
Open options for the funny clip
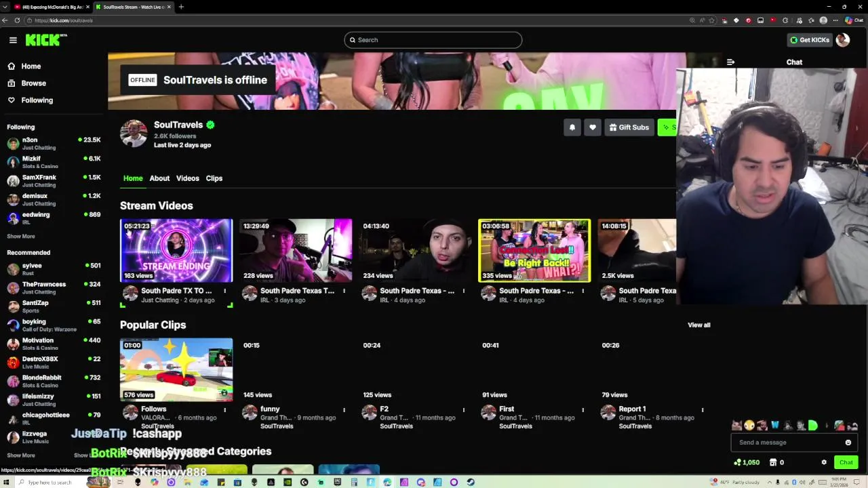[x=344, y=409]
